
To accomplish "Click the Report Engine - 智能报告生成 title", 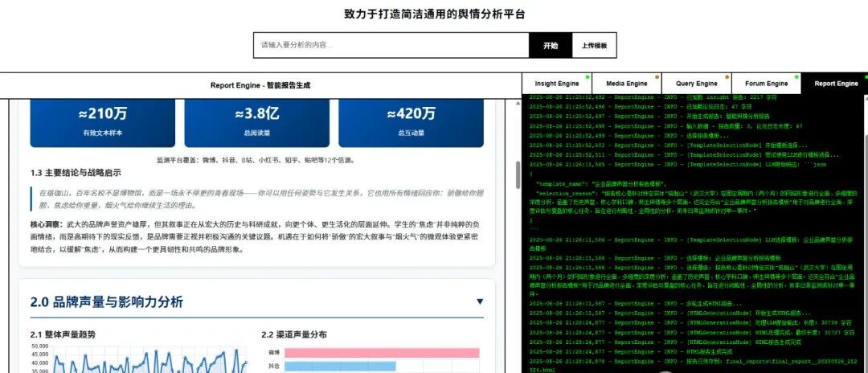I will click(x=260, y=85).
